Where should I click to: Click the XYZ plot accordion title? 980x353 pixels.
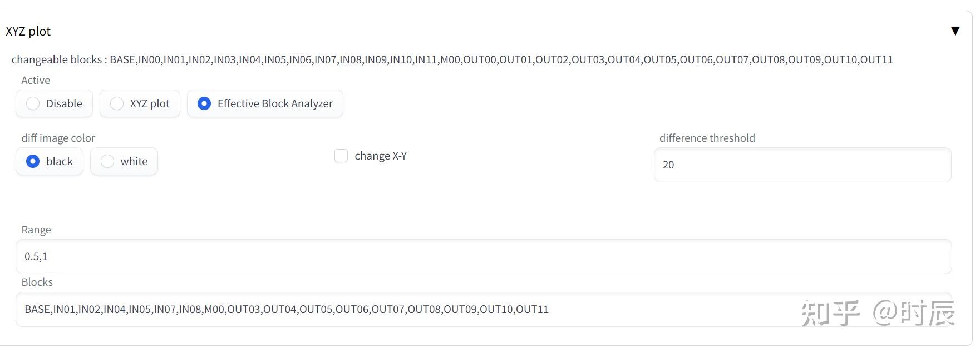pos(28,32)
